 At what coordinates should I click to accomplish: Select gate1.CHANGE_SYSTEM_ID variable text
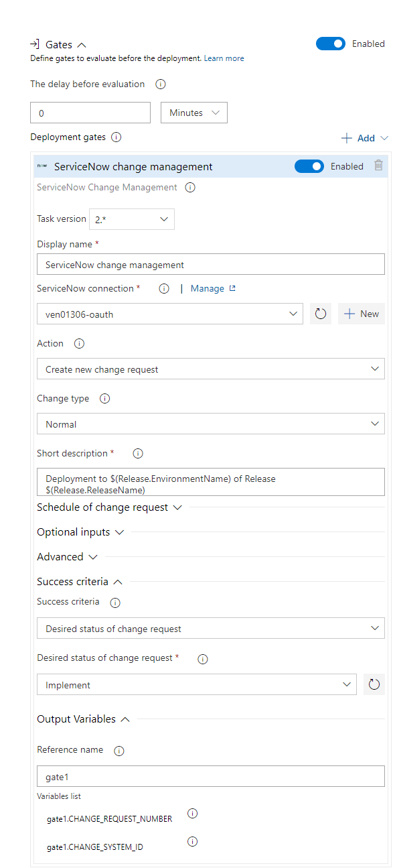(x=95, y=847)
